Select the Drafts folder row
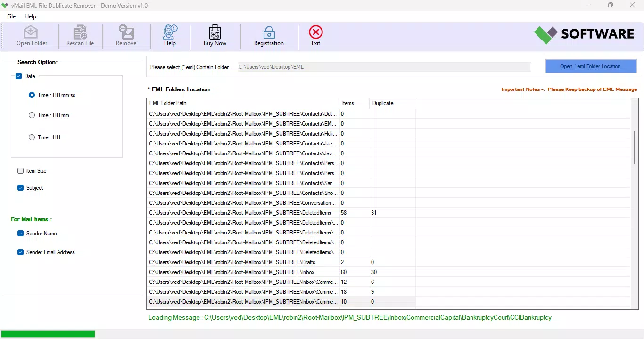Viewport: 644px width, 339px height. pos(281,262)
